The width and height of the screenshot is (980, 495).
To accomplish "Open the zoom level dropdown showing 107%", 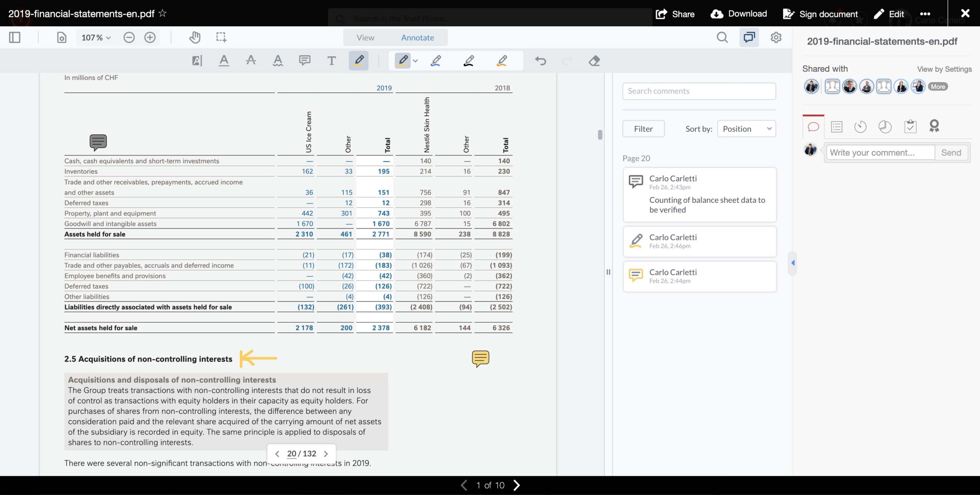I will tap(95, 37).
